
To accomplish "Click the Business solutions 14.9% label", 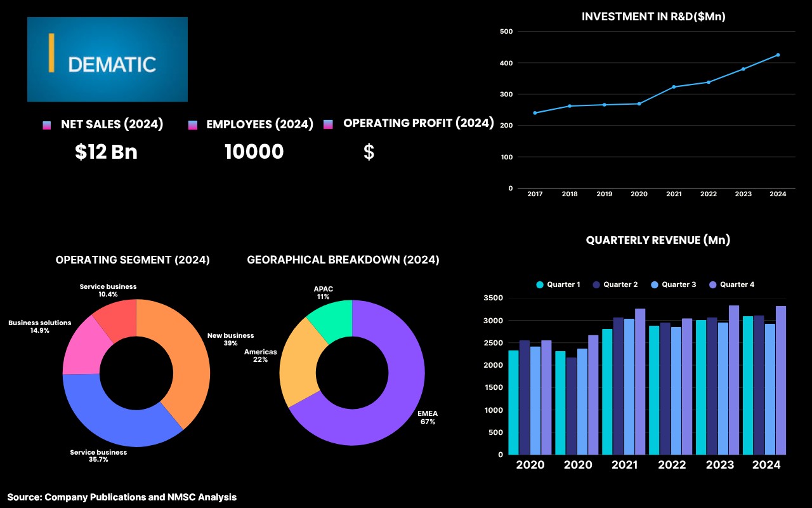I will click(x=39, y=326).
